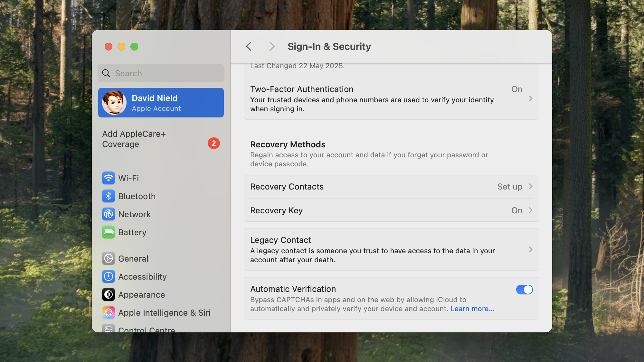Image resolution: width=644 pixels, height=362 pixels.
Task: Click the Appearance icon
Action: click(109, 294)
